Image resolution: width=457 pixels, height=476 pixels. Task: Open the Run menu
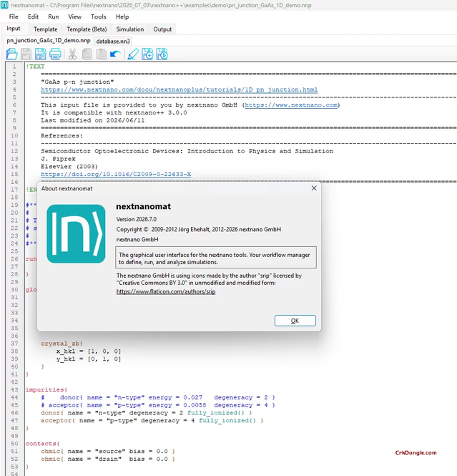tap(54, 16)
